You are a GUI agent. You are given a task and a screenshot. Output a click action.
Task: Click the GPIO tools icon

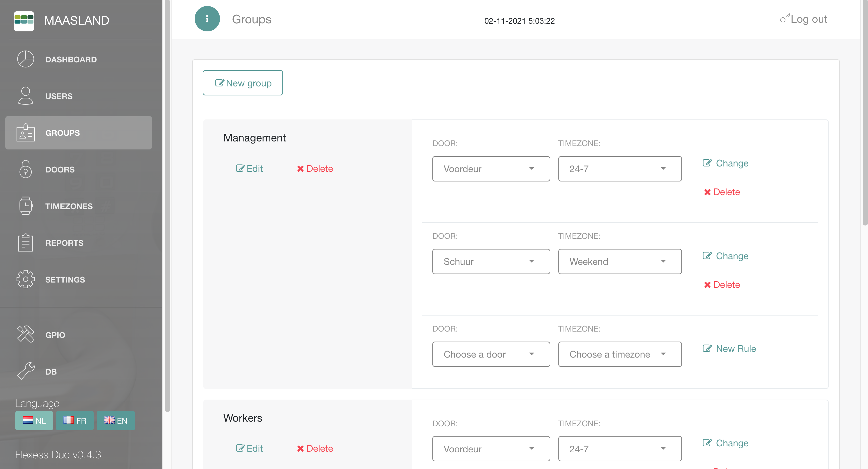coord(25,335)
